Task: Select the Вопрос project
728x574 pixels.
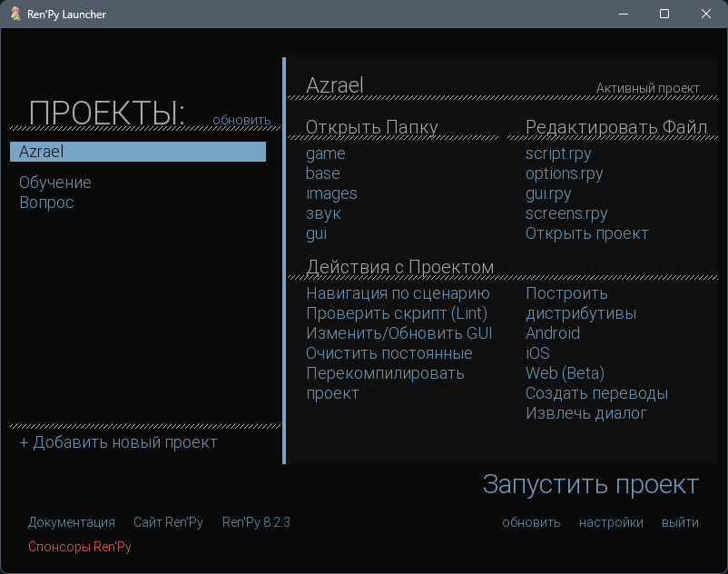Action: pyautogui.click(x=44, y=203)
